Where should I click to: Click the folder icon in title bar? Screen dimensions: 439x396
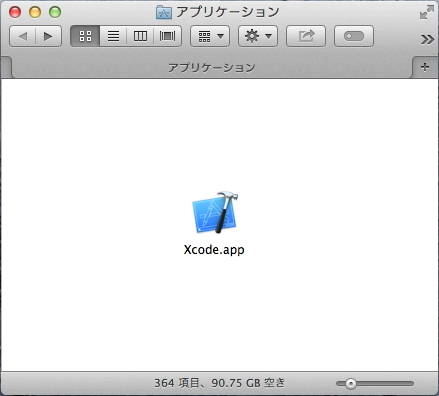coord(164,12)
